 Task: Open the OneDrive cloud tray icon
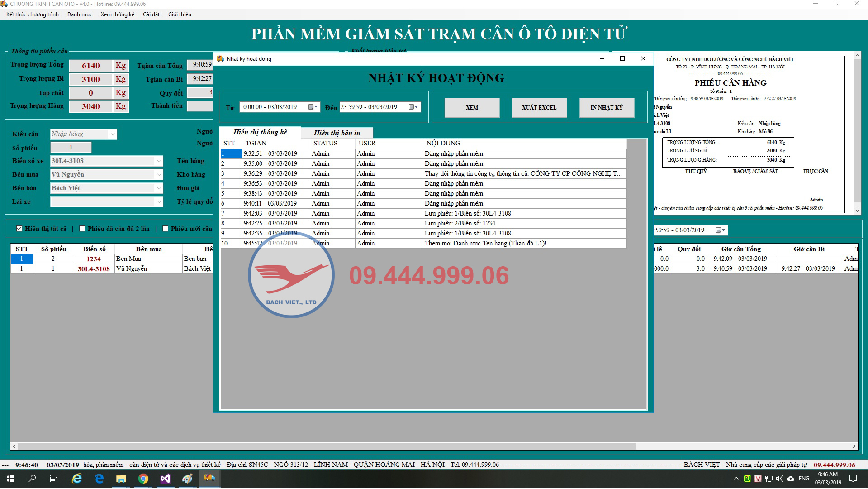click(x=791, y=479)
